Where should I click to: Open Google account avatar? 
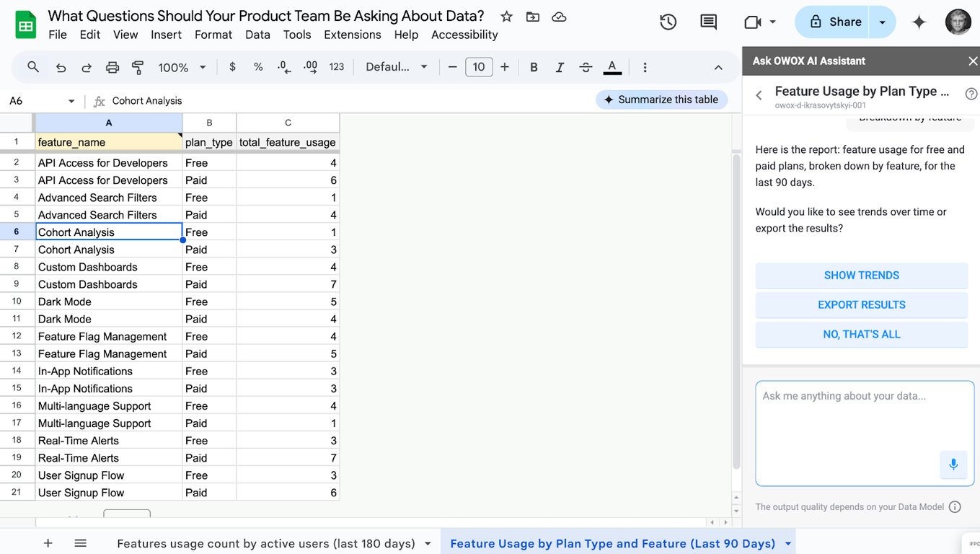[958, 22]
